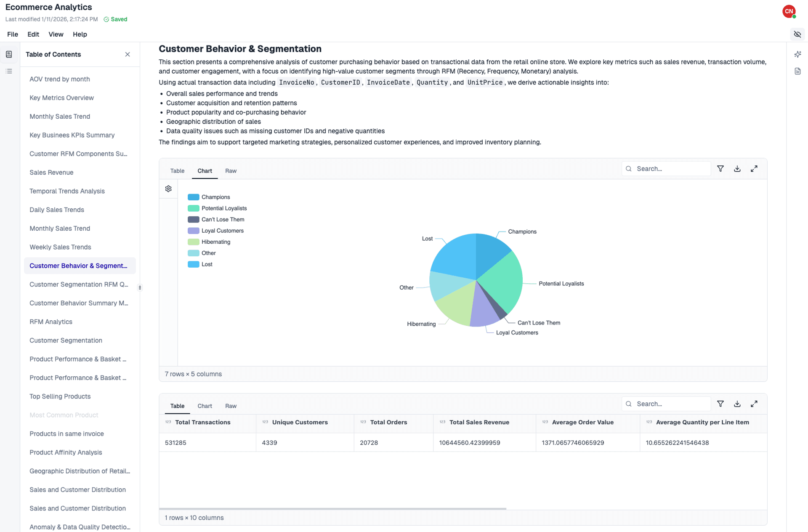Image resolution: width=808 pixels, height=532 pixels.
Task: Open the RFM Analytics section
Action: coord(50,322)
